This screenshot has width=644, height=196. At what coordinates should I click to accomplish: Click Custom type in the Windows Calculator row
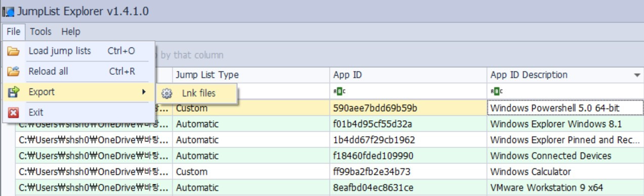pos(251,172)
